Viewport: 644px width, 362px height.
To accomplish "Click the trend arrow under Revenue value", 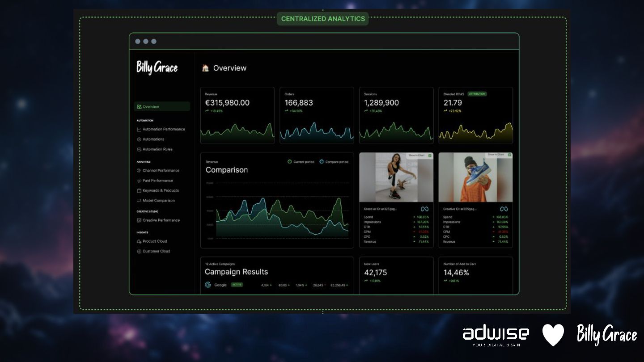I will click(x=207, y=111).
